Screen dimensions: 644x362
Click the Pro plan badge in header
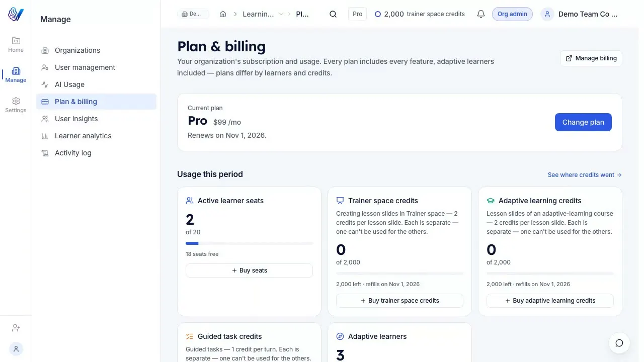point(357,14)
